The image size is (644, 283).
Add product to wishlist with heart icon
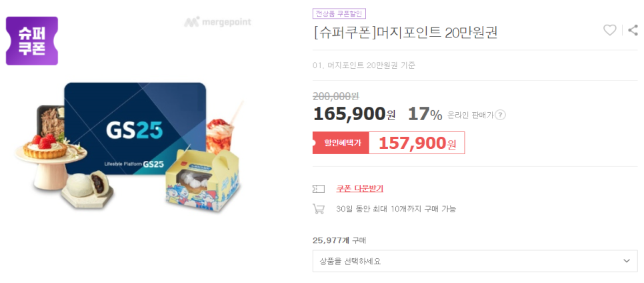(x=609, y=30)
